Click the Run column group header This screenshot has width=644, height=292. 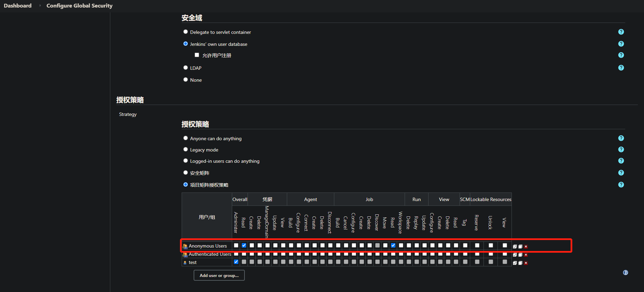pyautogui.click(x=417, y=199)
